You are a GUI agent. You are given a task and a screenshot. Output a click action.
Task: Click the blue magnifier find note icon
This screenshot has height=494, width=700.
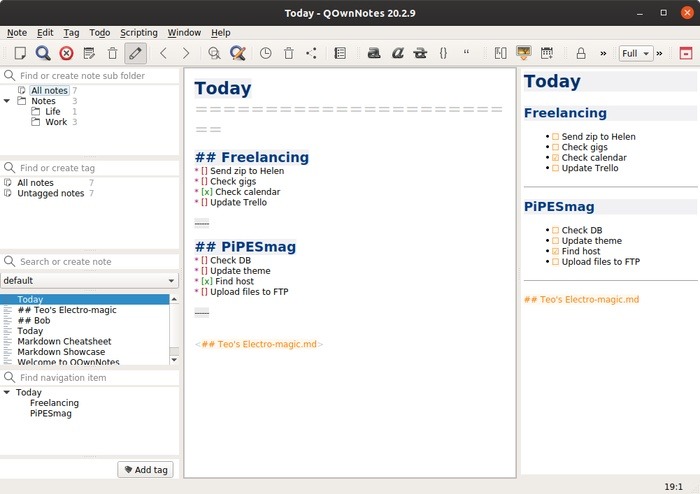click(x=43, y=53)
